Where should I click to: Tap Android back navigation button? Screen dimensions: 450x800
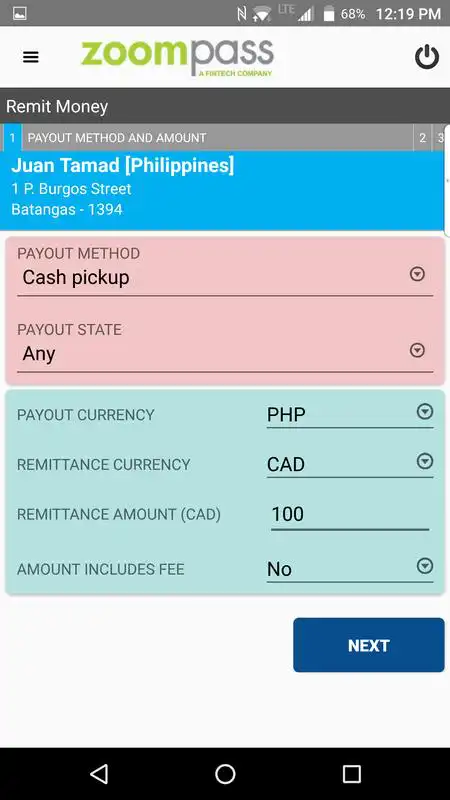click(x=99, y=773)
